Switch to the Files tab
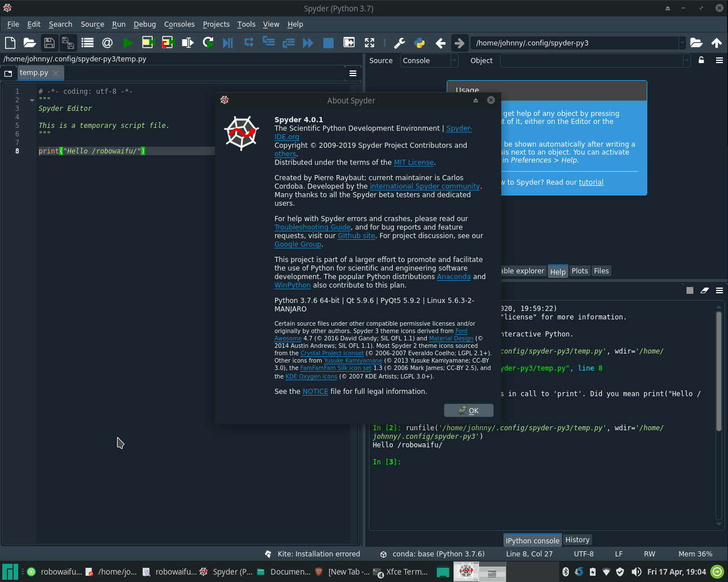The width and height of the screenshot is (728, 582). tap(601, 271)
